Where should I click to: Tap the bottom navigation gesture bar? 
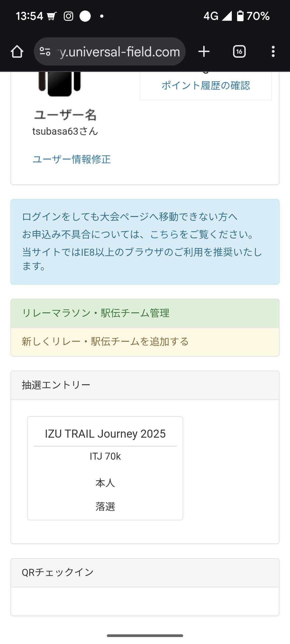[x=145, y=636]
